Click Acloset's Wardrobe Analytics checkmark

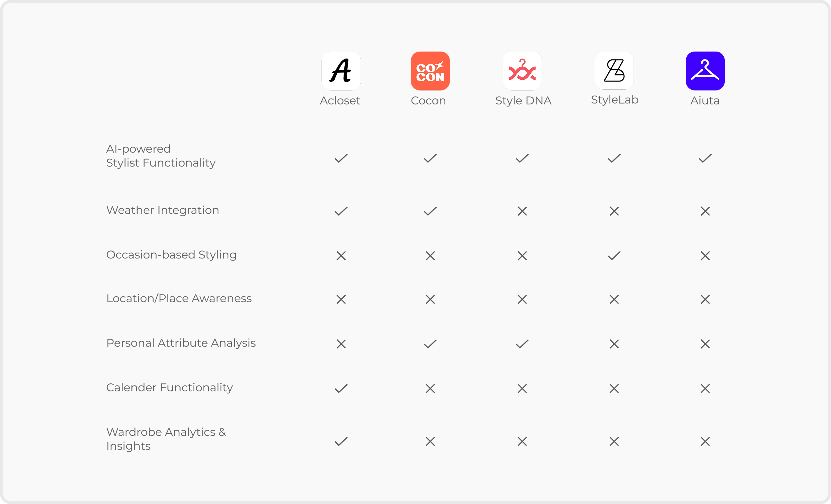click(x=341, y=441)
